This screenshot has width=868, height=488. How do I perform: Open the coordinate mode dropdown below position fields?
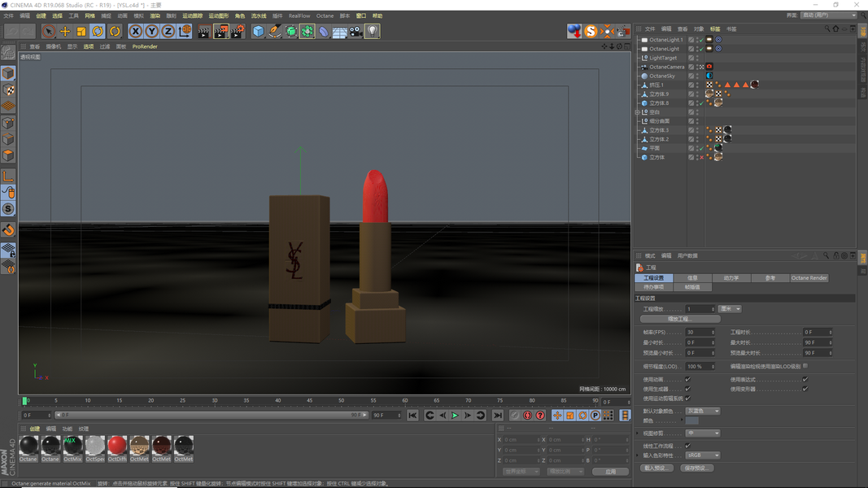coord(521,472)
